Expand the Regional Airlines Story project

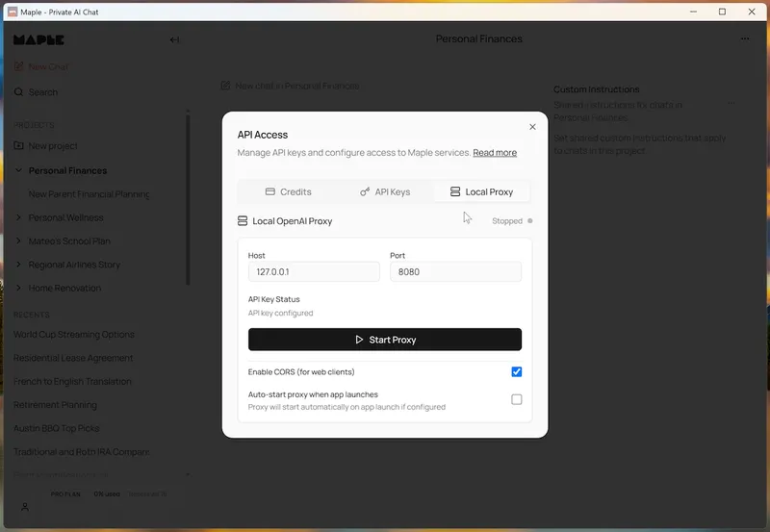(18, 265)
